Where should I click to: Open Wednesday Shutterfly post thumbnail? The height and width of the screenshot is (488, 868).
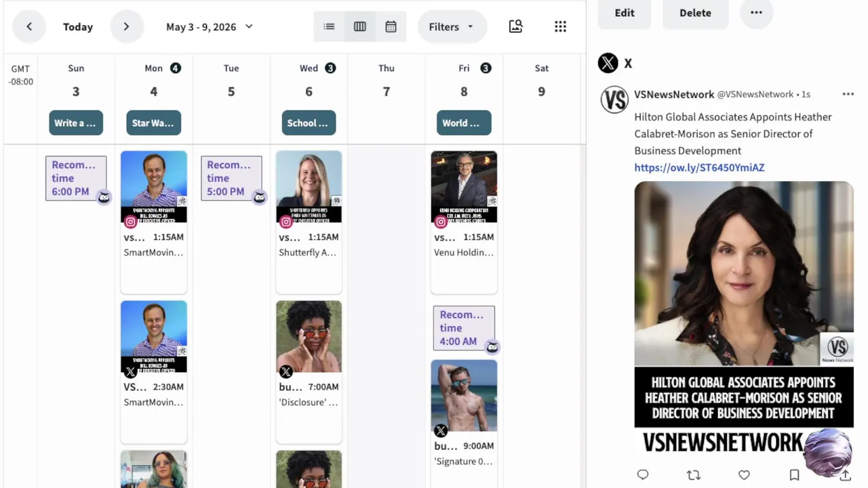coord(309,187)
